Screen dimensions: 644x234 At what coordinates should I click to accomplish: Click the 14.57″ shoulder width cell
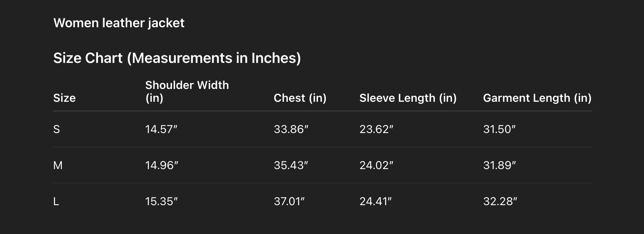click(161, 129)
